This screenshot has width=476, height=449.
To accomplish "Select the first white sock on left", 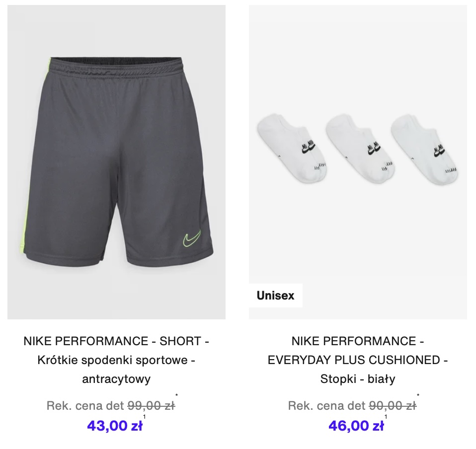I will point(292,147).
